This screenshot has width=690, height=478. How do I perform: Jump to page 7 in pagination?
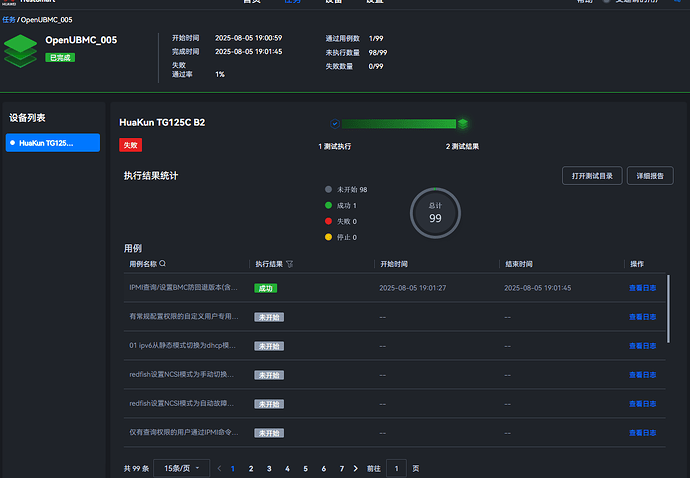coord(342,468)
